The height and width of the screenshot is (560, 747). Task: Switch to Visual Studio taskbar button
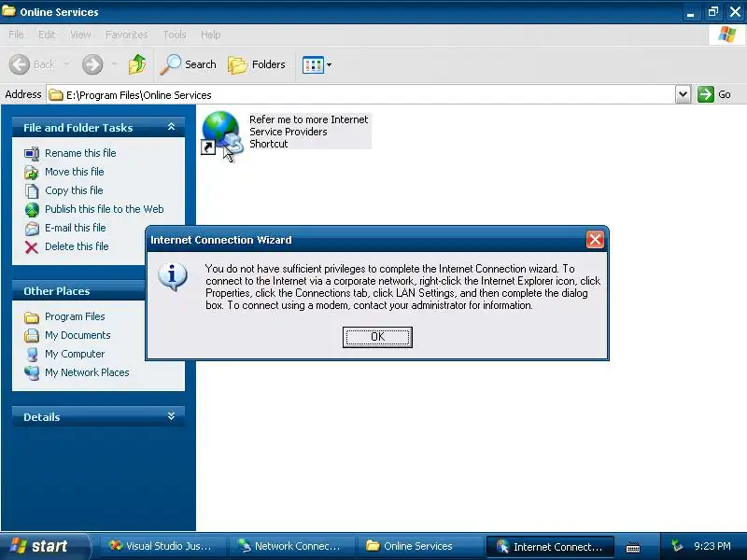tap(161, 546)
